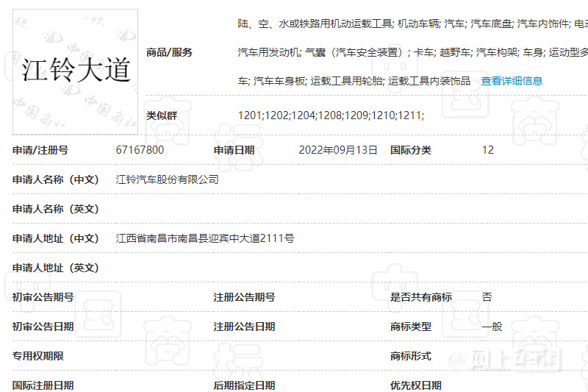Click the trademark type value 一般
The image size is (588, 392).
click(x=492, y=327)
